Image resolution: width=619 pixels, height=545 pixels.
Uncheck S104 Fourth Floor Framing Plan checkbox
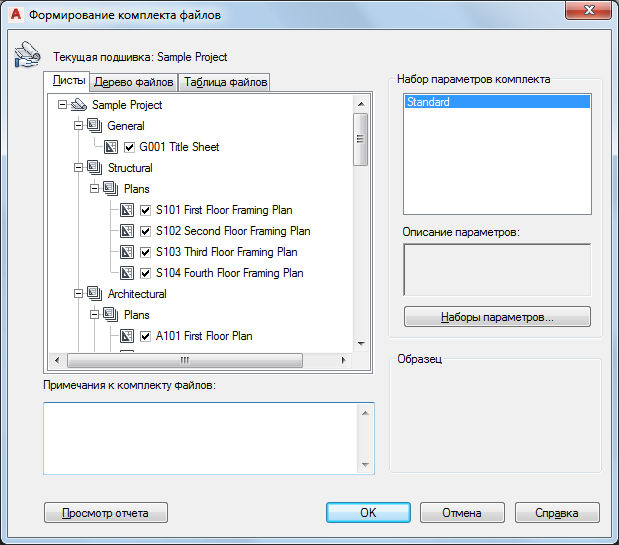coord(145,273)
